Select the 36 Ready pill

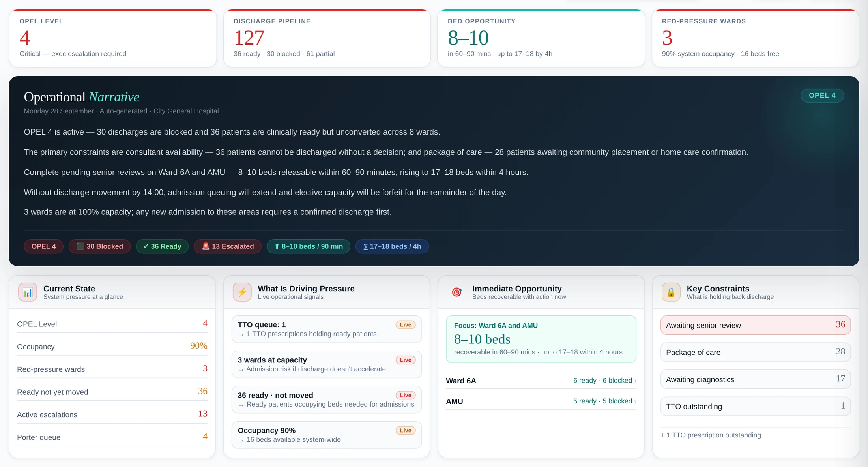pos(162,246)
